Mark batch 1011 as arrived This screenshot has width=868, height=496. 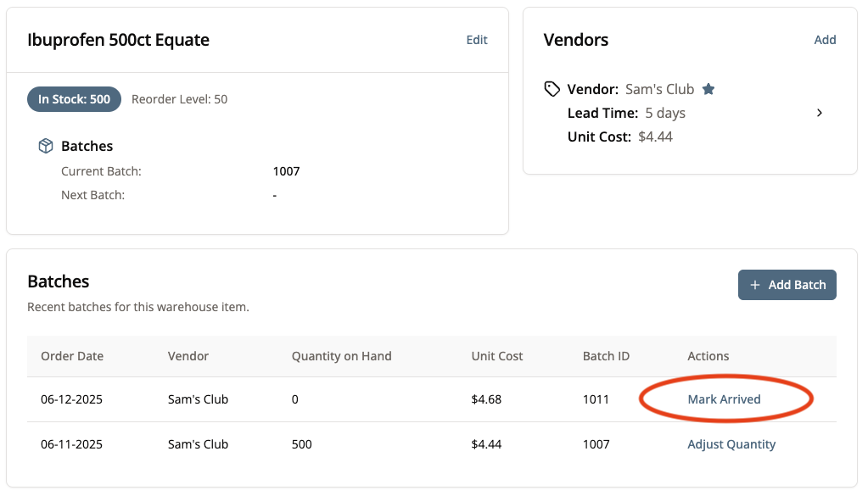(x=724, y=399)
